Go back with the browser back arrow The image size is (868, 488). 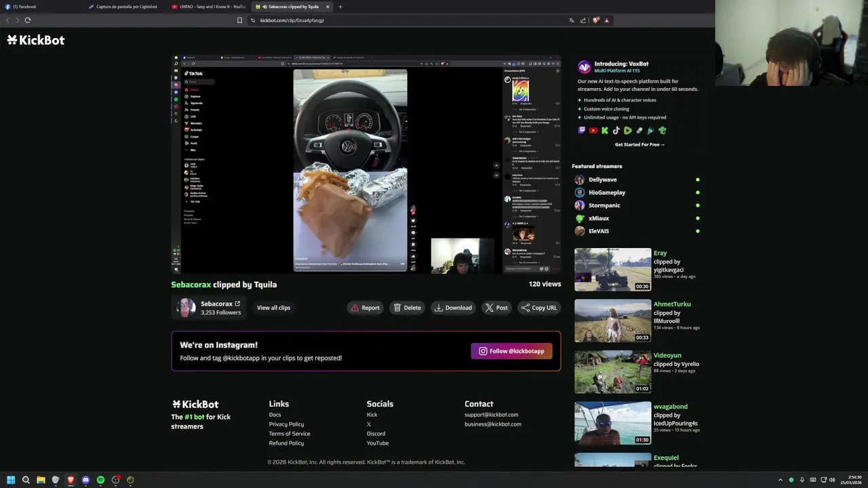(7, 20)
